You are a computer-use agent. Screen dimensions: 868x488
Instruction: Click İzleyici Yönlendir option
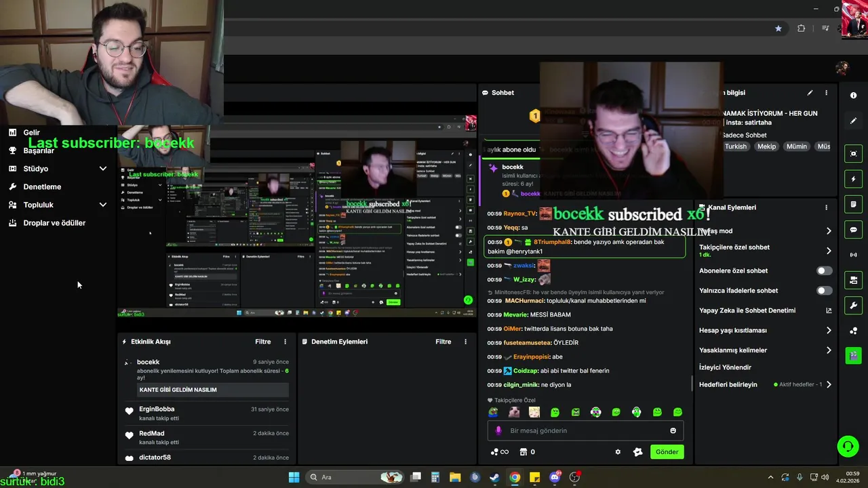(x=725, y=367)
